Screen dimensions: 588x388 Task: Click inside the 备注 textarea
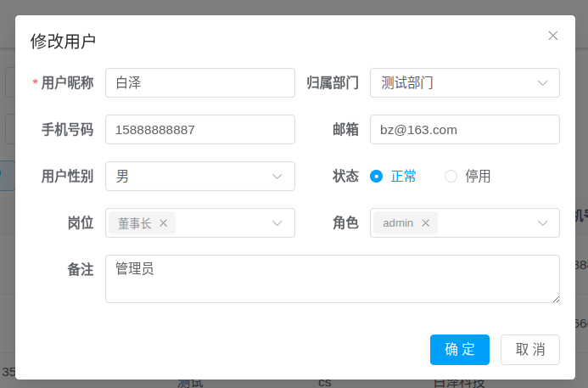coord(332,278)
